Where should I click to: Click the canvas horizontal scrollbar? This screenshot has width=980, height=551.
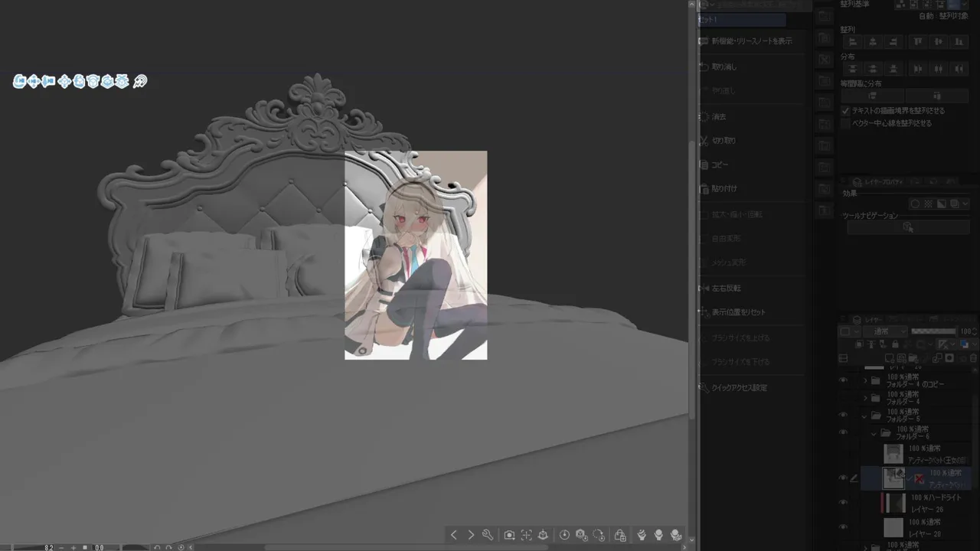click(406, 547)
